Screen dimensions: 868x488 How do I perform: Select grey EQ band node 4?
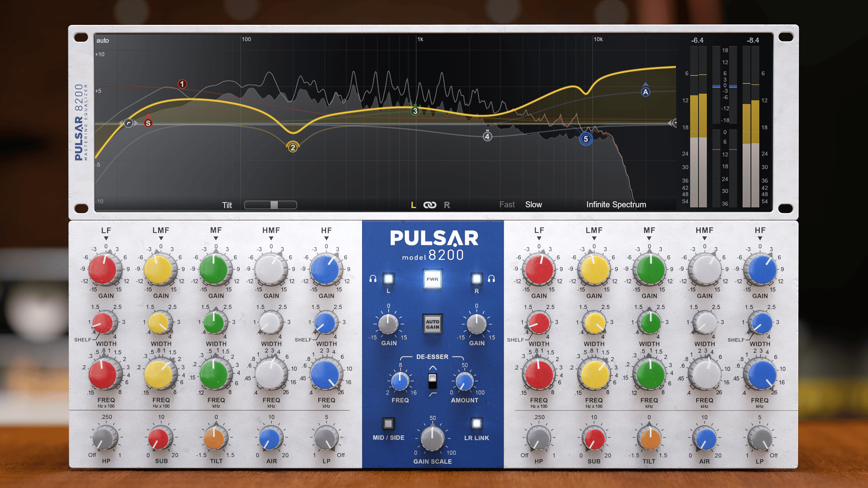(487, 136)
